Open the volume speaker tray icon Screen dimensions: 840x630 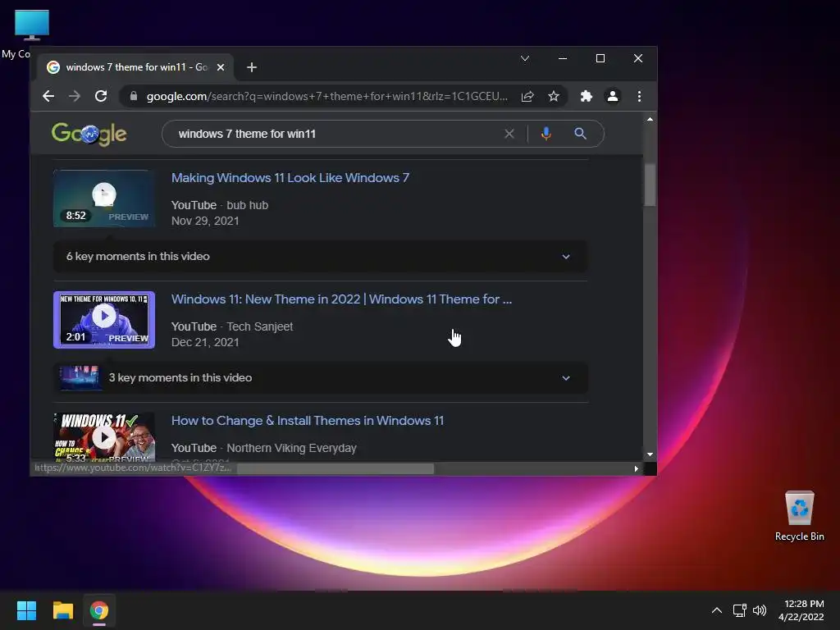point(759,610)
